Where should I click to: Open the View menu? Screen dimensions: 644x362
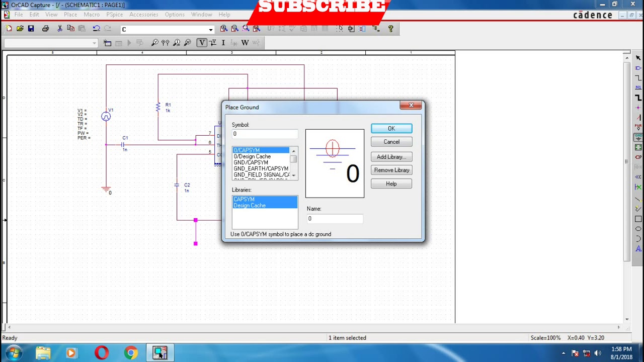tap(51, 15)
